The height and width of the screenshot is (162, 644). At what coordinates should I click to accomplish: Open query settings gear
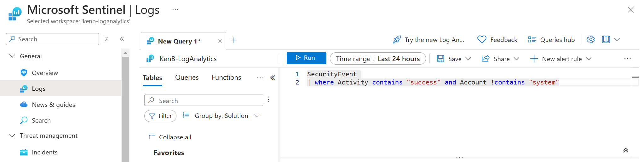click(x=591, y=39)
